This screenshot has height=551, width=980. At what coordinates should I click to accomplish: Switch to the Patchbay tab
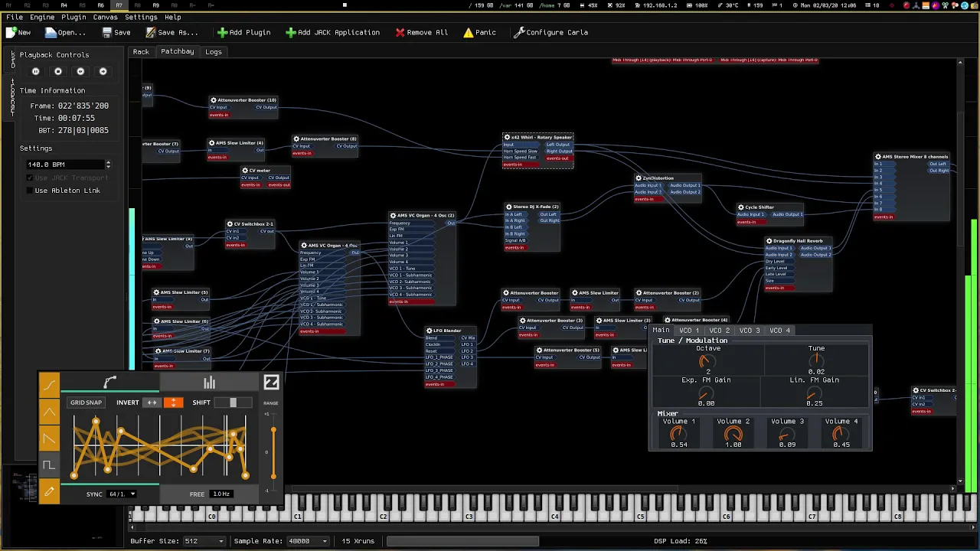pos(177,51)
